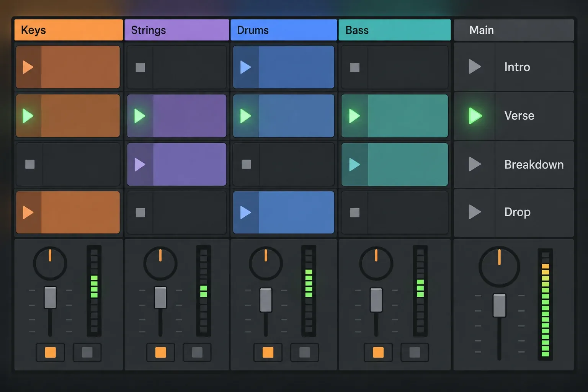Click the Bass stop square in Intro row
This screenshot has height=392, width=588.
click(355, 67)
